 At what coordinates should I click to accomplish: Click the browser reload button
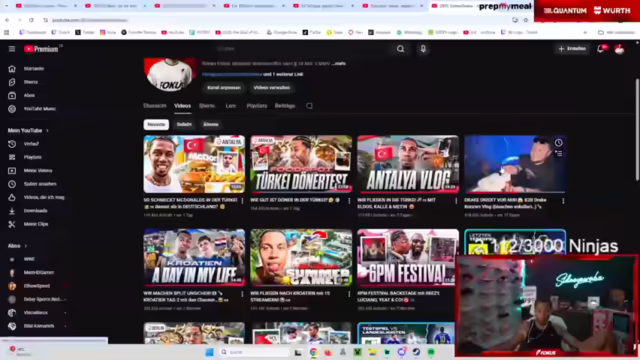[x=31, y=20]
